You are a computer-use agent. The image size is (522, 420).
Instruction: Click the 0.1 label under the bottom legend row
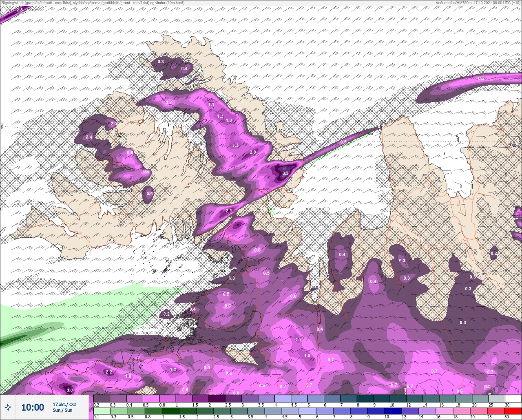pos(96,417)
